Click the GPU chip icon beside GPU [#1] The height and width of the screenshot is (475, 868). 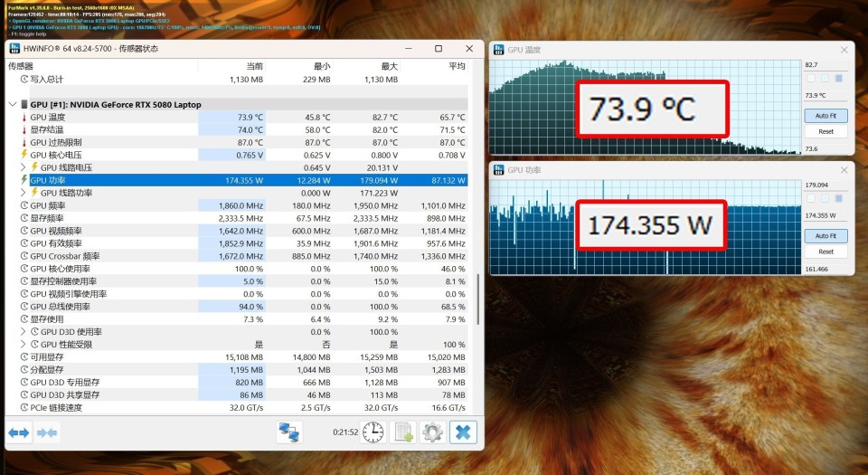pos(24,105)
